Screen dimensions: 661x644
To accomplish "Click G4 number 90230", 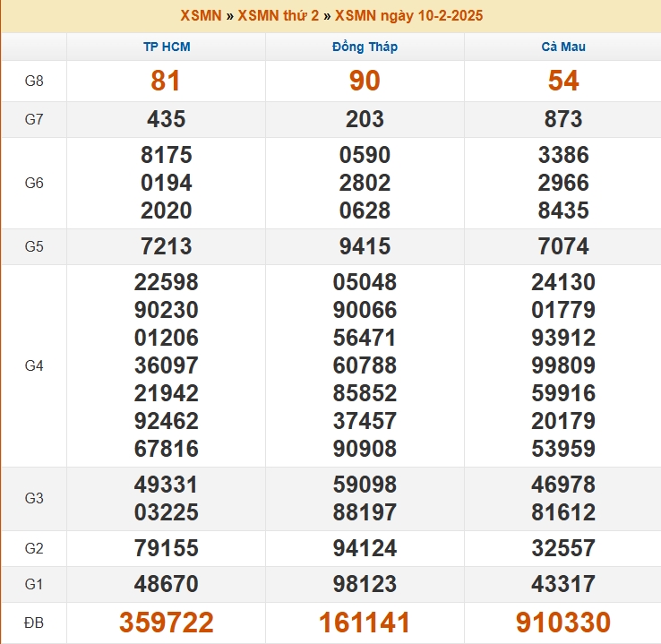I will tap(166, 310).
